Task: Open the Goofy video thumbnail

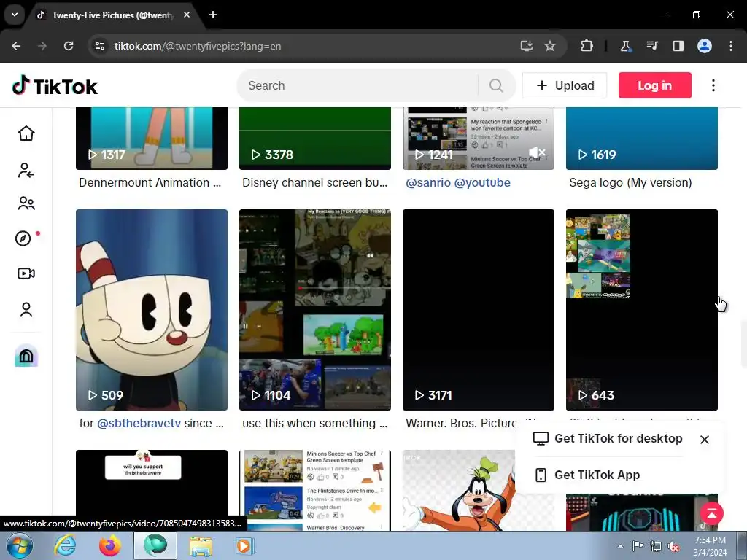Action: (x=459, y=491)
